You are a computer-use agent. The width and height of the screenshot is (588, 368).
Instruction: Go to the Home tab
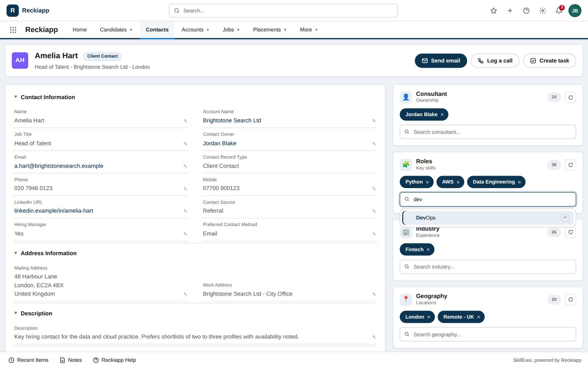pos(80,30)
